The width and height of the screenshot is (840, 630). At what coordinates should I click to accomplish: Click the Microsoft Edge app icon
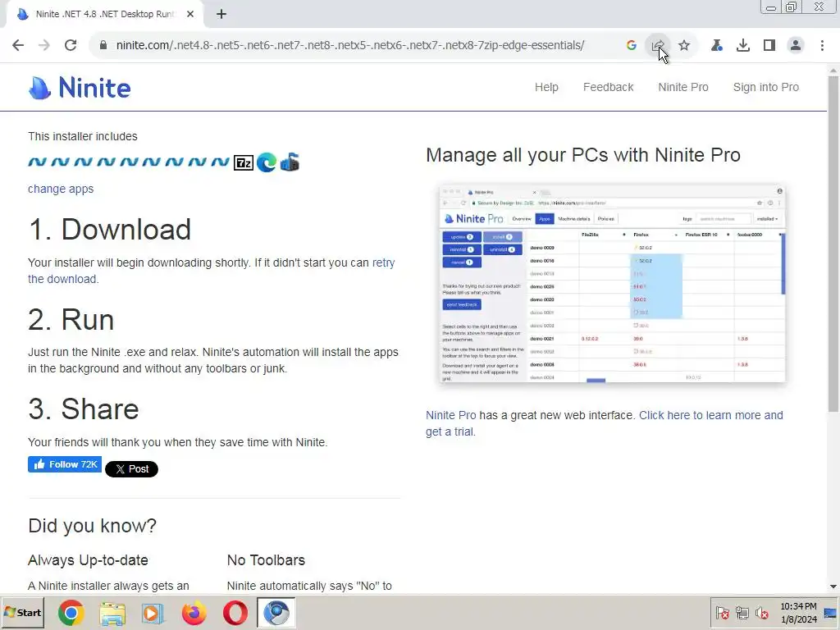click(x=267, y=162)
